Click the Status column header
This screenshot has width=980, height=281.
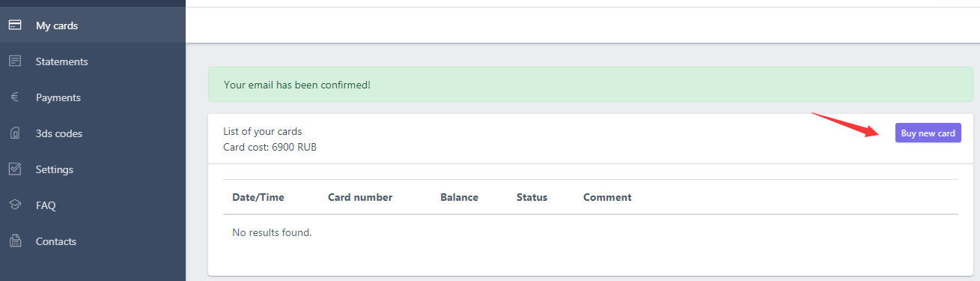pos(532,197)
